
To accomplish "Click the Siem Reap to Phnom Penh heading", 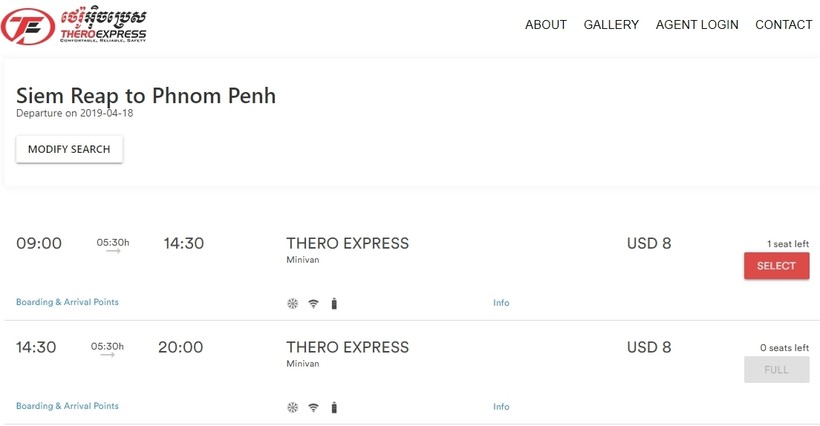I will pos(146,96).
